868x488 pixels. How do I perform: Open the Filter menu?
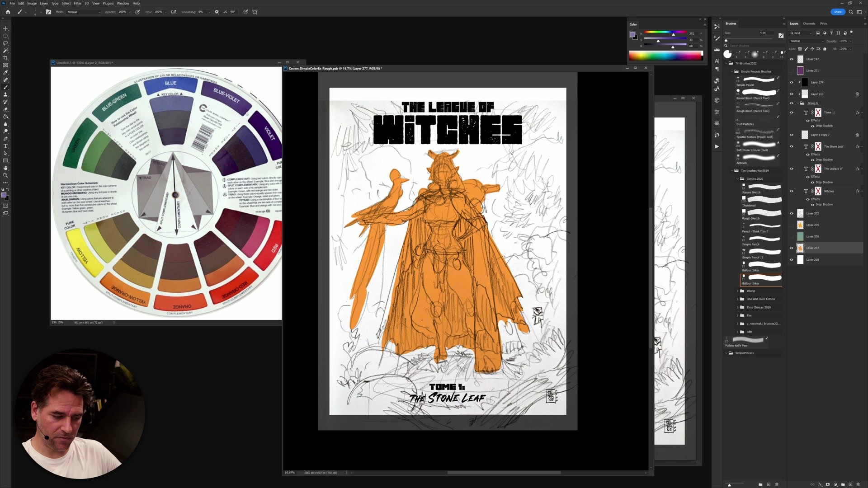tap(77, 3)
